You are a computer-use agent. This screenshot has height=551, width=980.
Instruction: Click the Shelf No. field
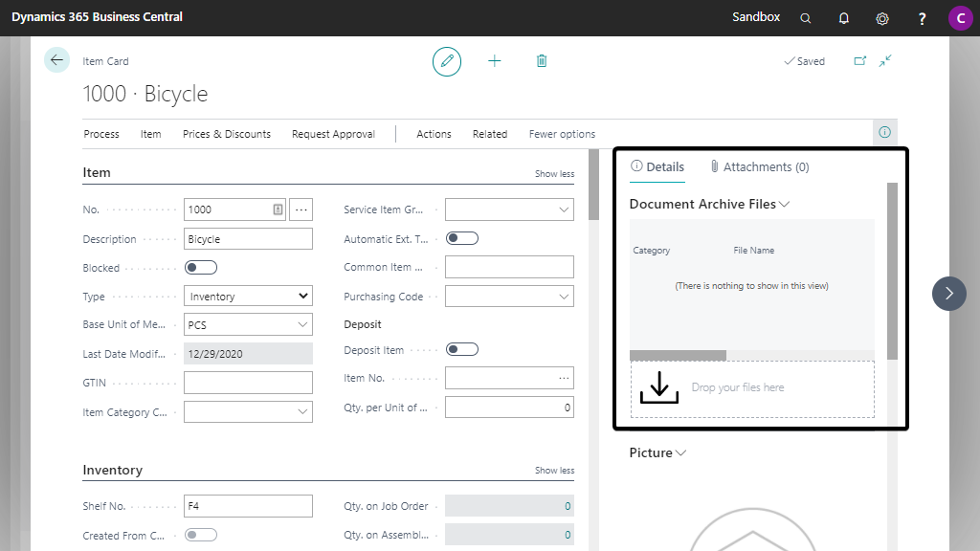pos(248,506)
